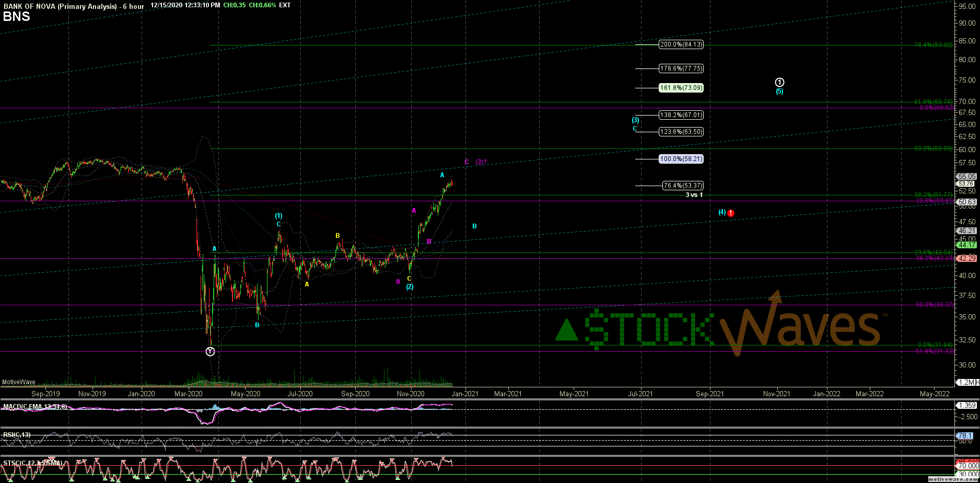Select the cyan (4) wave label
This screenshot has height=483, width=980.
point(722,212)
